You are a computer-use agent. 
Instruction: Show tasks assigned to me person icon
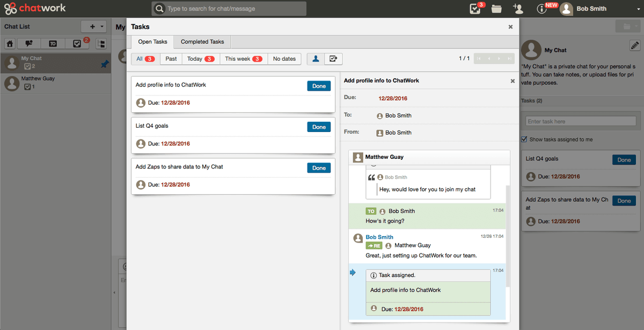(316, 58)
